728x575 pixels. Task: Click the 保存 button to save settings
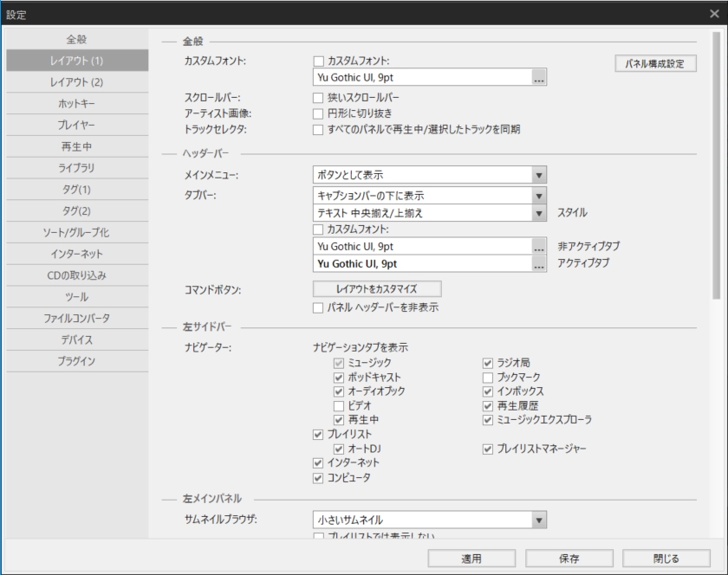coord(569,559)
